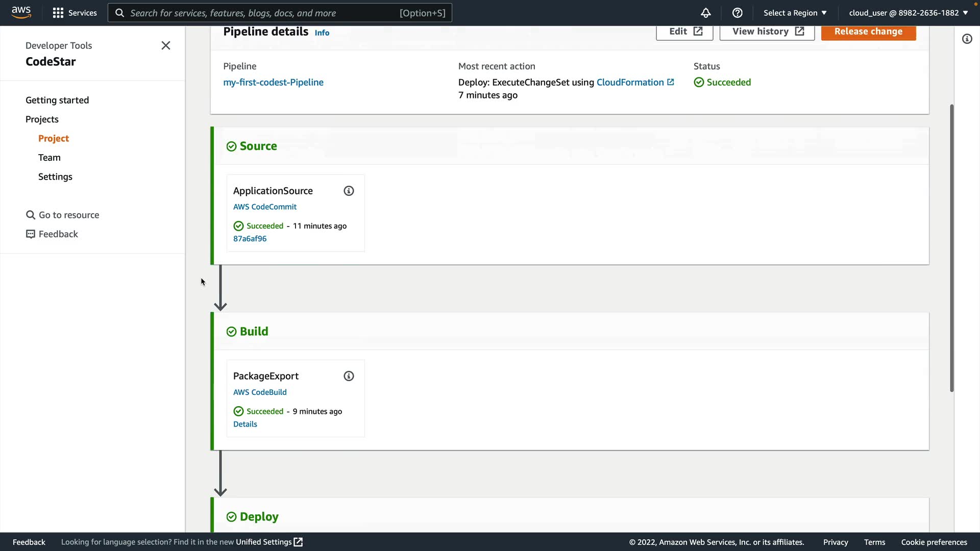Open right-side info panel icon
Viewport: 980px width, 551px height.
pos(967,39)
